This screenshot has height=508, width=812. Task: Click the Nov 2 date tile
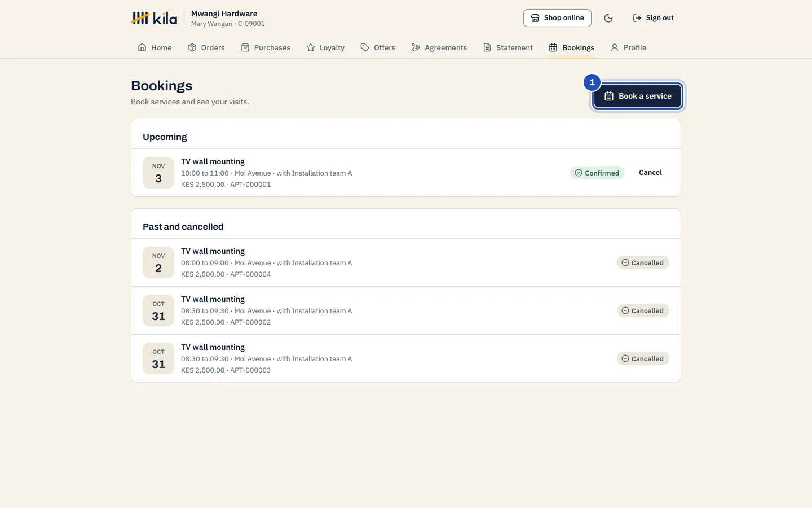[158, 262]
